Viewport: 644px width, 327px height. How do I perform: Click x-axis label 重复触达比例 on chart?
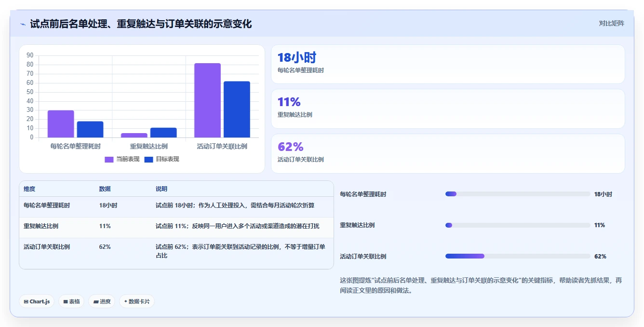[x=149, y=146]
